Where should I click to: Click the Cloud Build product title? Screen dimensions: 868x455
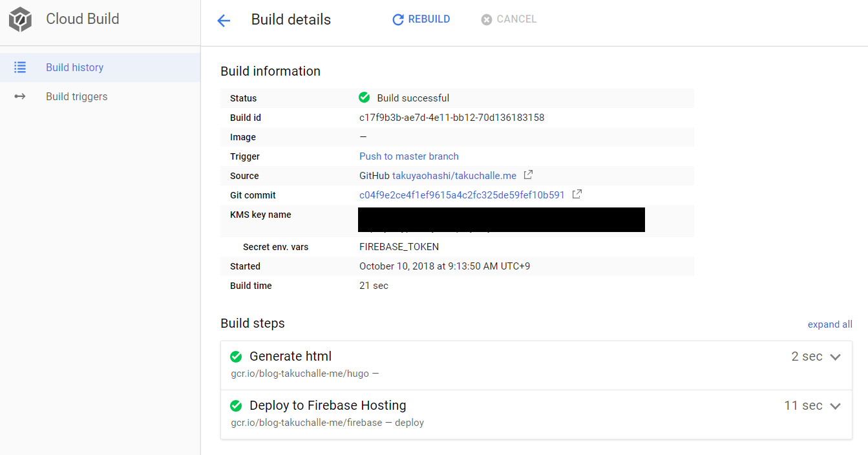coord(83,19)
